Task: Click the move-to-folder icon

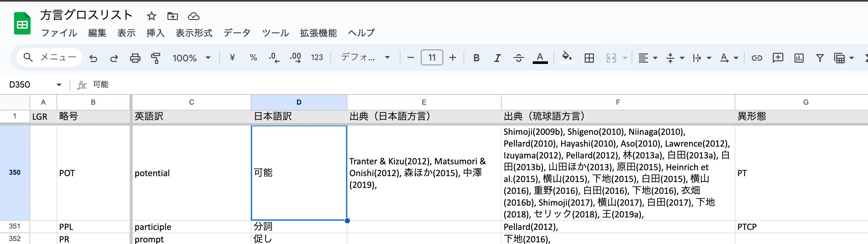Action: 173,16
